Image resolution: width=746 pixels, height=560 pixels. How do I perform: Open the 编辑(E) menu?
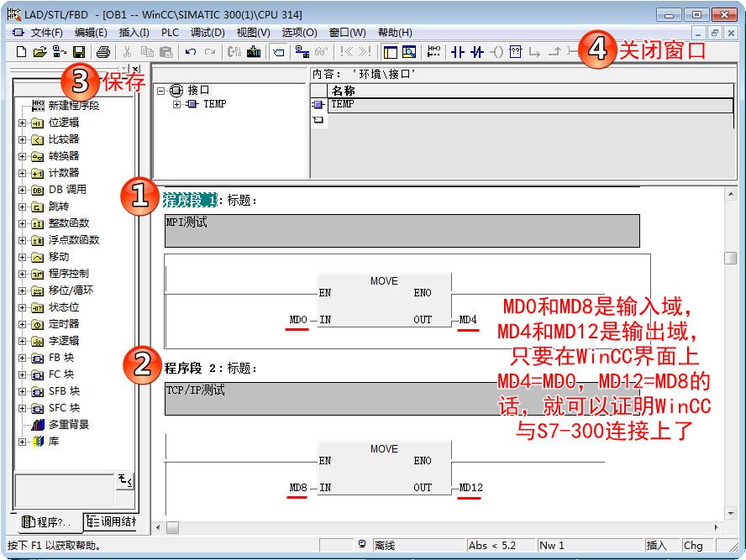coord(91,33)
